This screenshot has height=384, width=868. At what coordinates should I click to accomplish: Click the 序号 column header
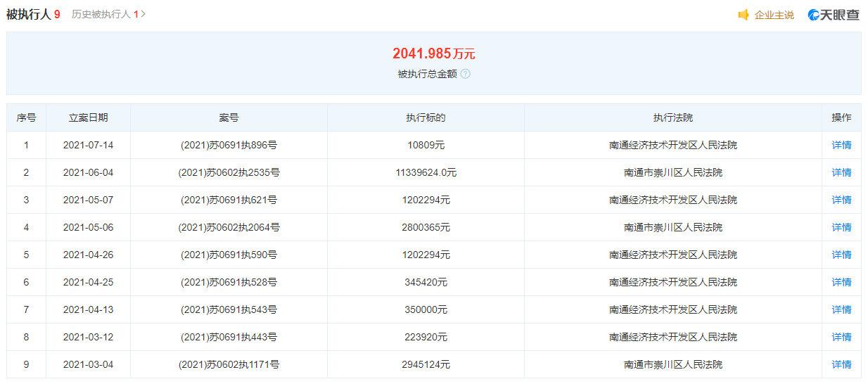[x=26, y=117]
